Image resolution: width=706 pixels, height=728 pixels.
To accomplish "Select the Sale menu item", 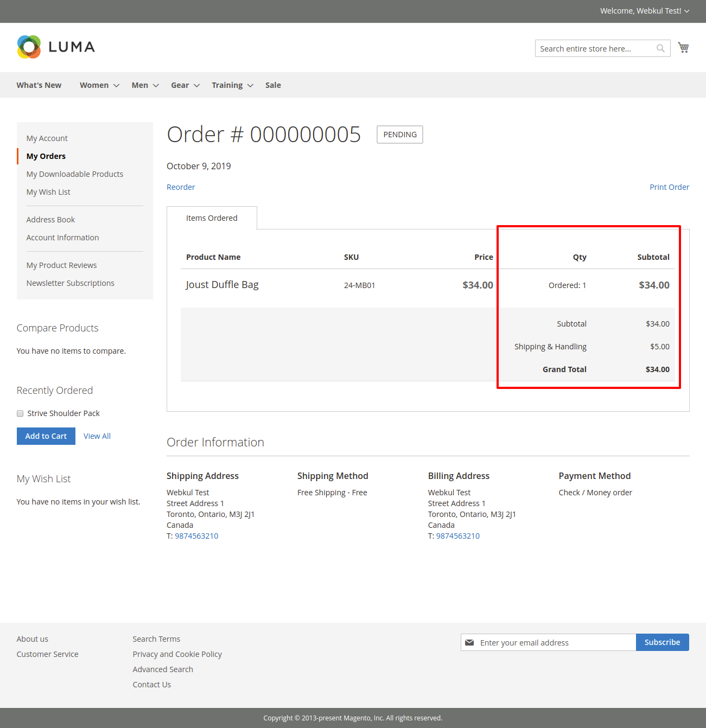I will 273,85.
